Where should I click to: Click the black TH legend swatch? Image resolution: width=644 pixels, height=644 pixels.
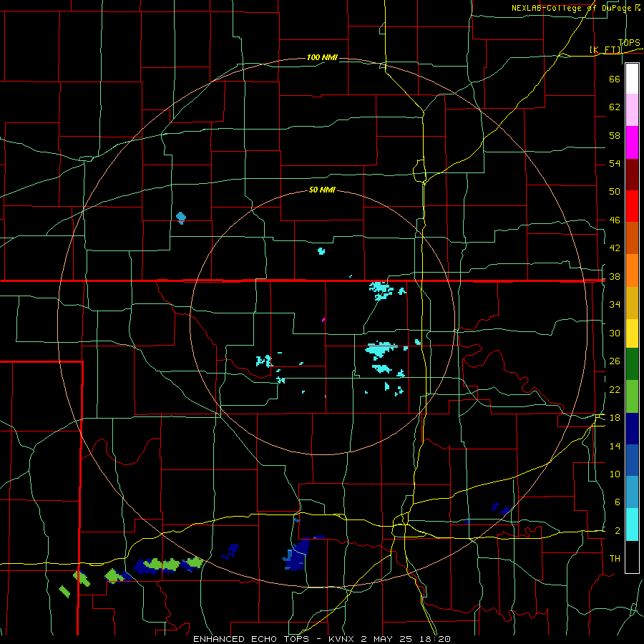pos(632,557)
